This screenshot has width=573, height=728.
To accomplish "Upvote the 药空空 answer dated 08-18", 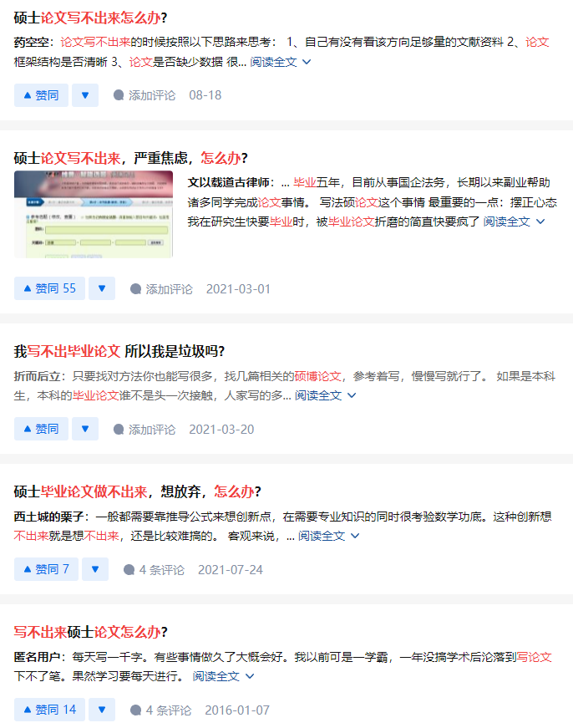I will coord(41,95).
